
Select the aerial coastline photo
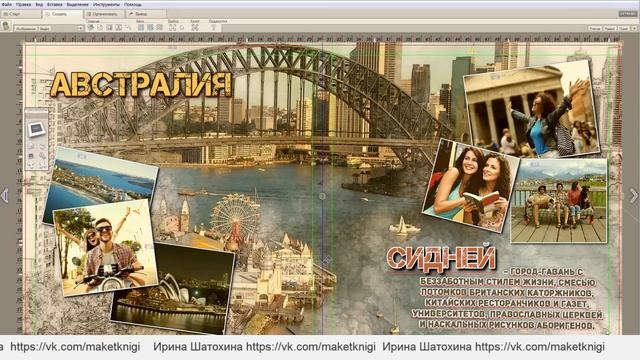point(100,181)
